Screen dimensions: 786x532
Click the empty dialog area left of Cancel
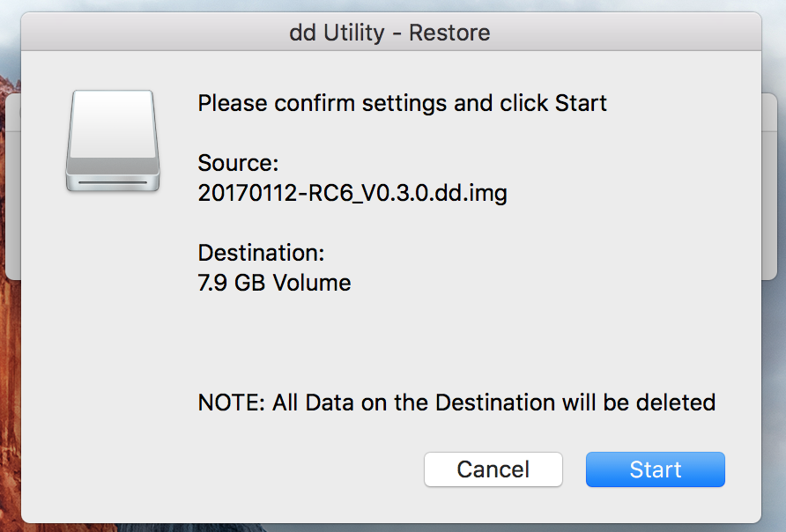[220, 469]
